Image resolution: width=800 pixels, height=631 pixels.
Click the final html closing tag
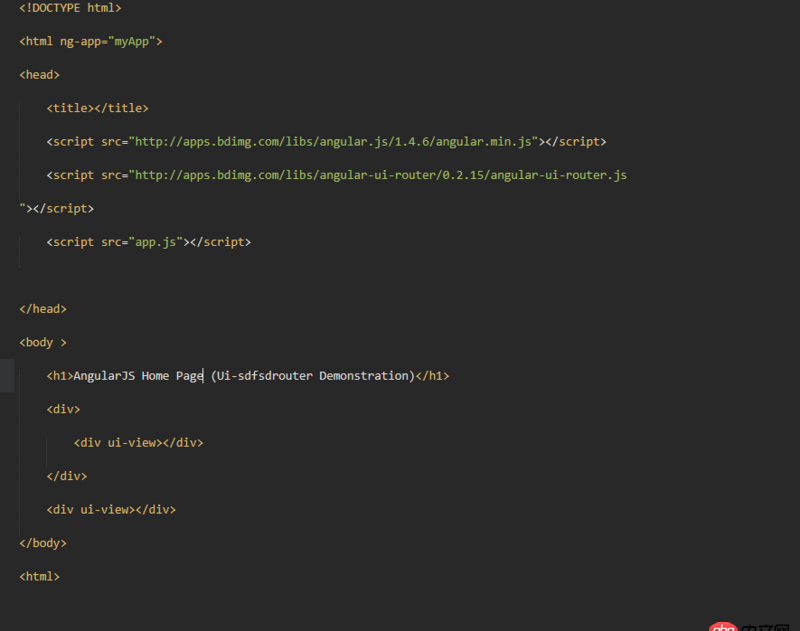click(38, 576)
